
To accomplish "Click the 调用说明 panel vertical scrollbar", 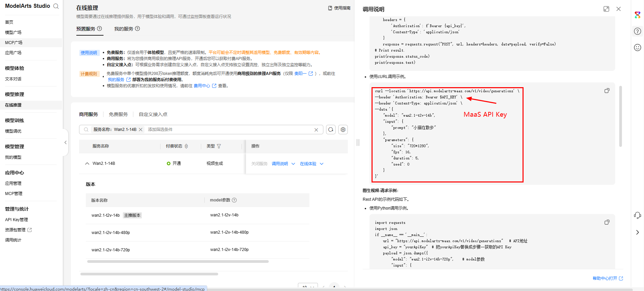I will (621, 116).
